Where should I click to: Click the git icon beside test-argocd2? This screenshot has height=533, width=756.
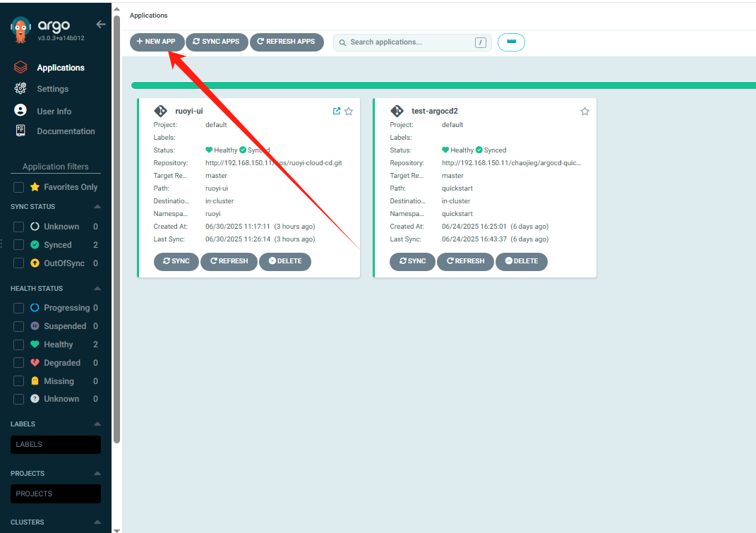pos(397,111)
